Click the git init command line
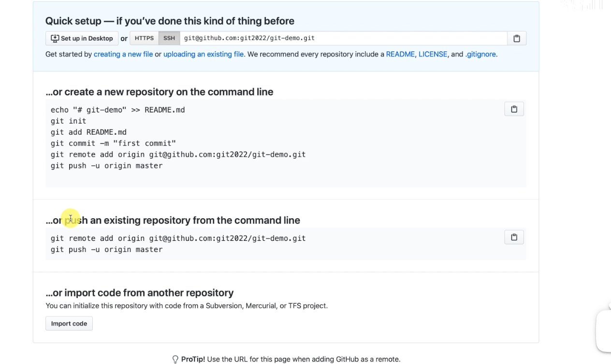This screenshot has width=611, height=364. point(68,121)
